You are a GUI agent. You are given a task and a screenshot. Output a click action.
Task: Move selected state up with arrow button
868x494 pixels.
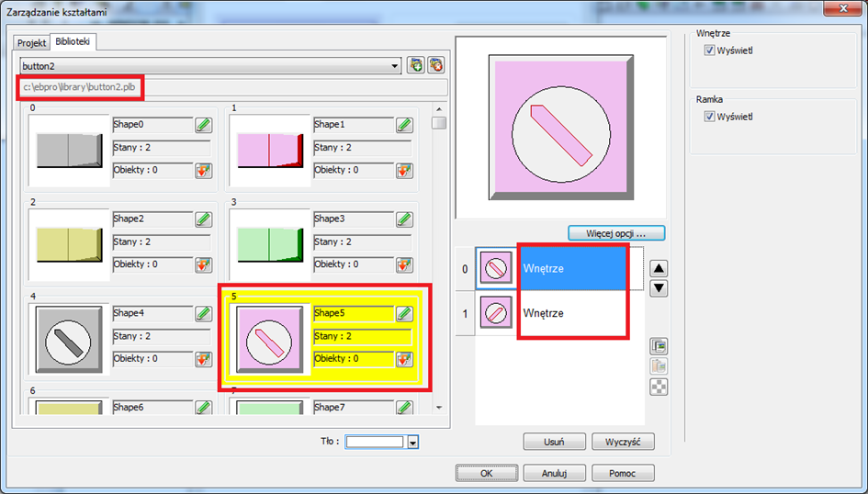(659, 269)
